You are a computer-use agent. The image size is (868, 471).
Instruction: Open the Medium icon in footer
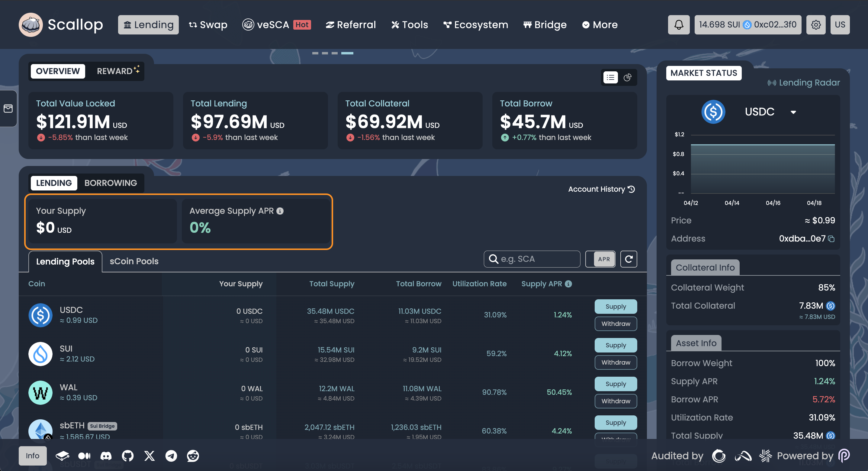[x=84, y=456]
